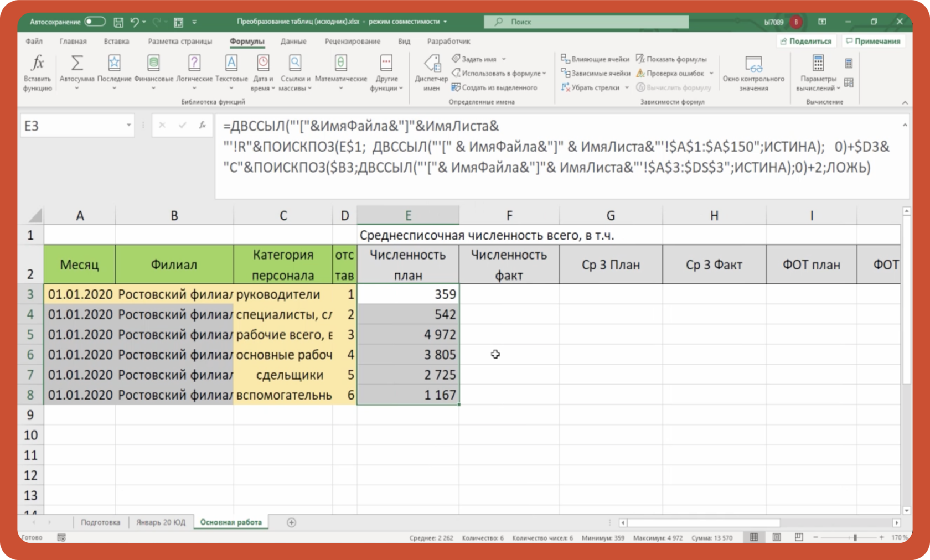Image resolution: width=930 pixels, height=560 pixels.
Task: Expand Define Name (Задать имя) dropdown arrow
Action: 504,59
